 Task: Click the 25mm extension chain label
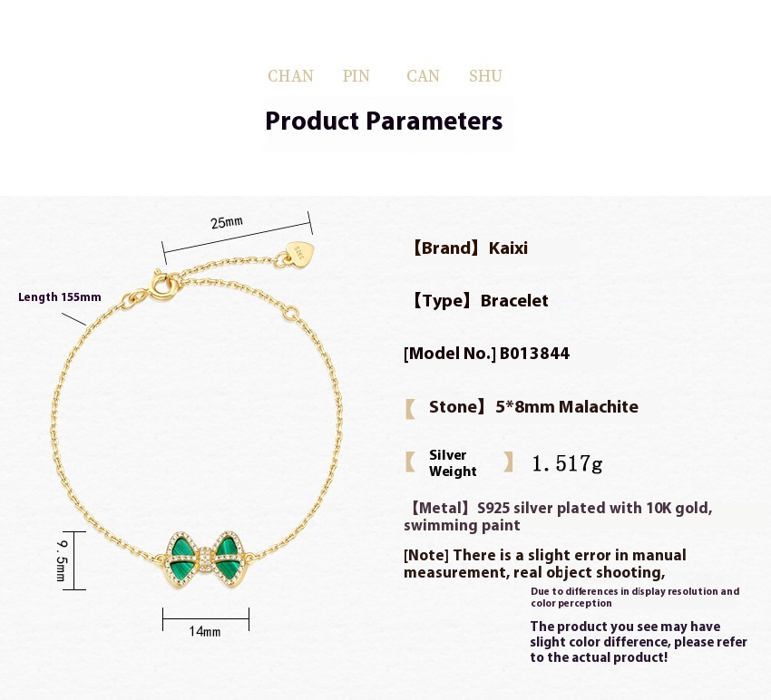tap(227, 222)
